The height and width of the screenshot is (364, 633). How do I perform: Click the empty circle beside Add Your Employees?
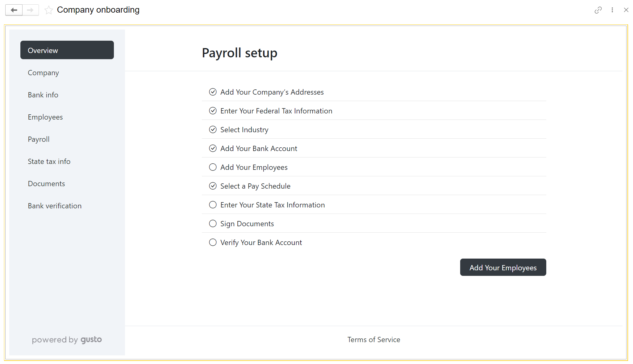pos(213,167)
